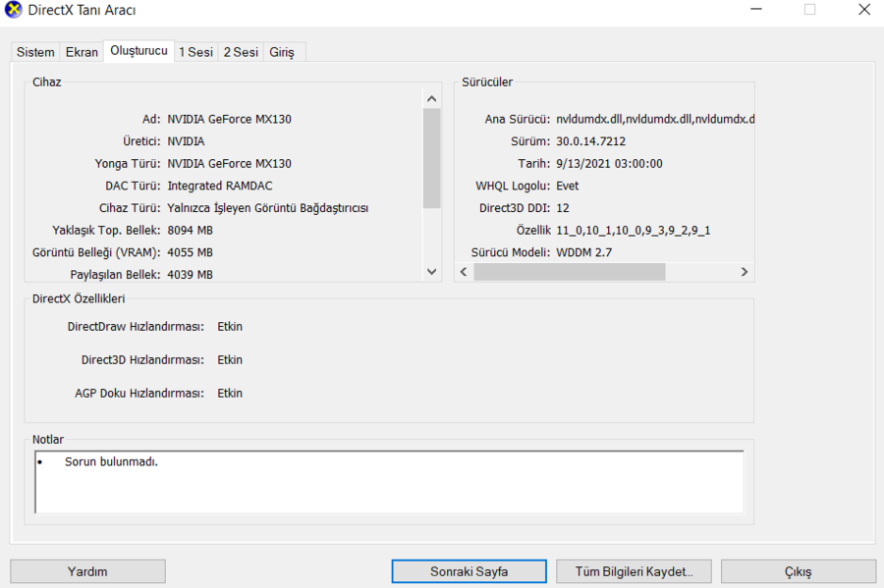Click Tüm Bilgileri Kaydet button

tap(634, 571)
